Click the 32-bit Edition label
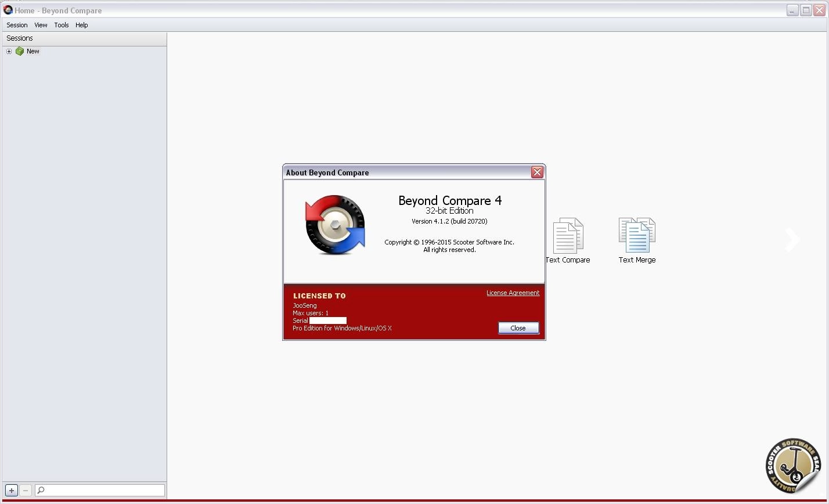Screen dimensions: 829x504 449,211
